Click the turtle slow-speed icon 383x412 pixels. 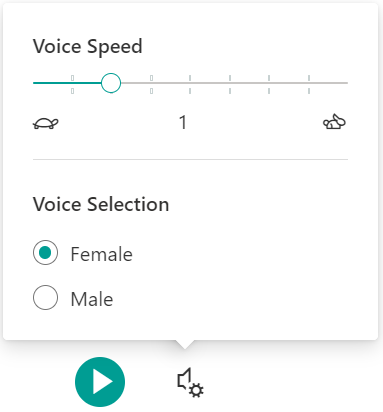[x=46, y=123]
